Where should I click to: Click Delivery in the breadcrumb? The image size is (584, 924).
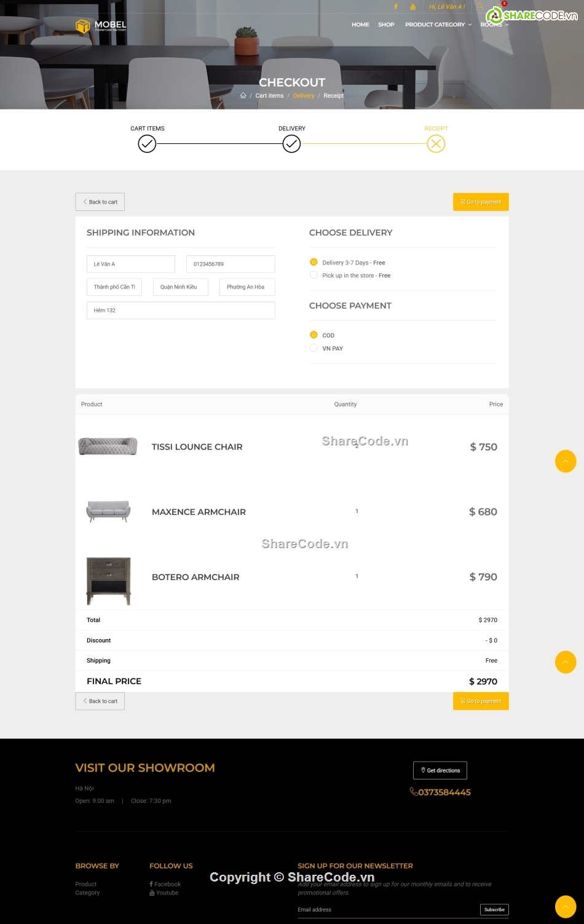pyautogui.click(x=304, y=95)
